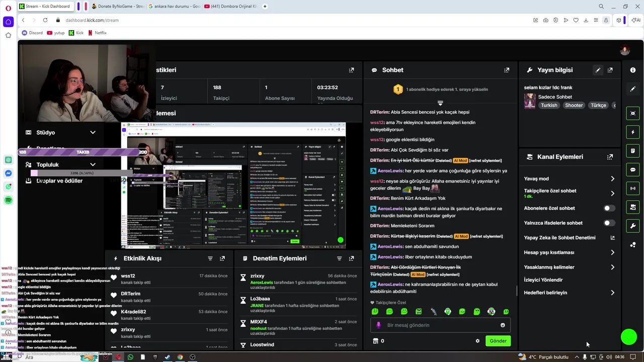This screenshot has height=362, width=644.
Task: Open Denetim Eylemleri filter options
Action: (339, 258)
